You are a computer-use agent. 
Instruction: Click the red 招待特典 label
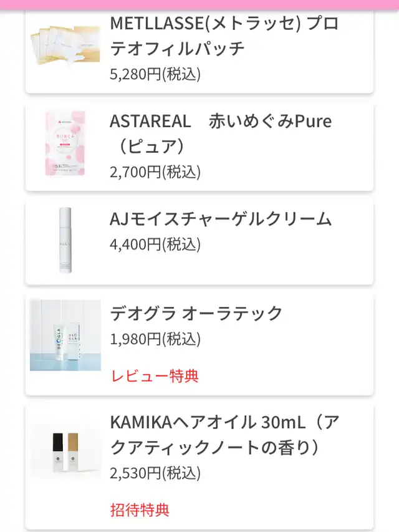(140, 510)
